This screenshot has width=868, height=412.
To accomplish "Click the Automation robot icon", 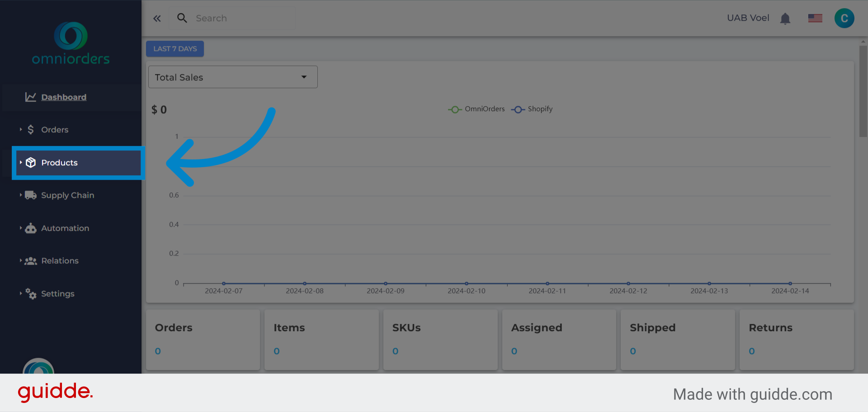I will point(30,228).
